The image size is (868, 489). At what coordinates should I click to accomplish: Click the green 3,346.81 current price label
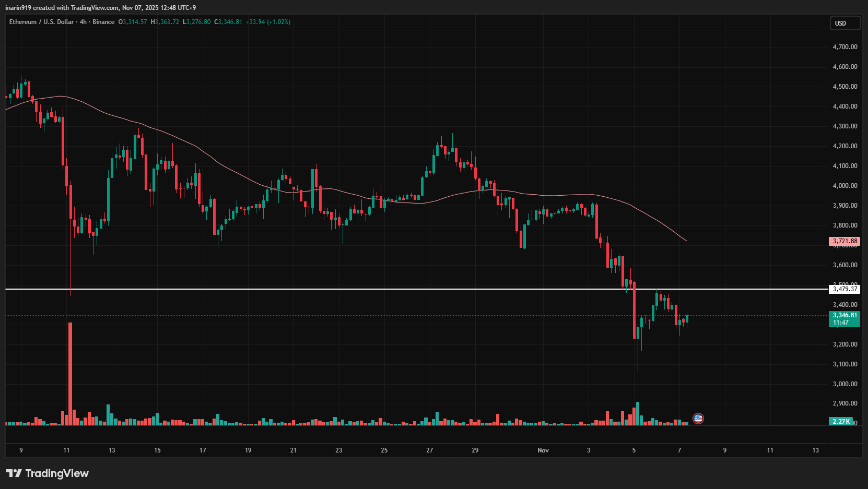(x=844, y=315)
